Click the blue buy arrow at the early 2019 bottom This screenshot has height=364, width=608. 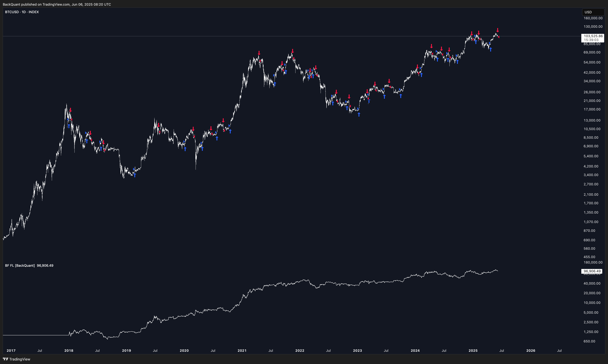pos(134,175)
